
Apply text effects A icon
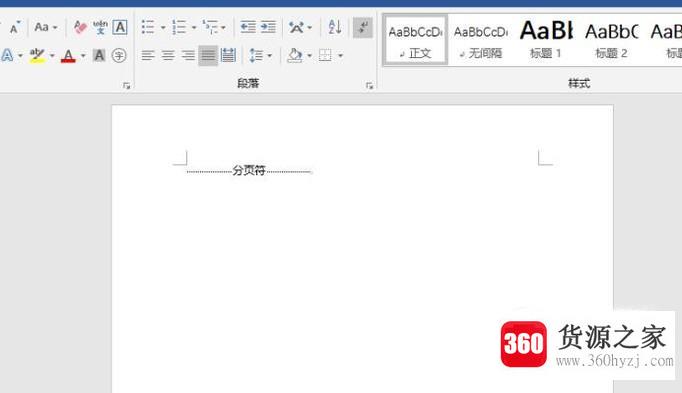7,56
